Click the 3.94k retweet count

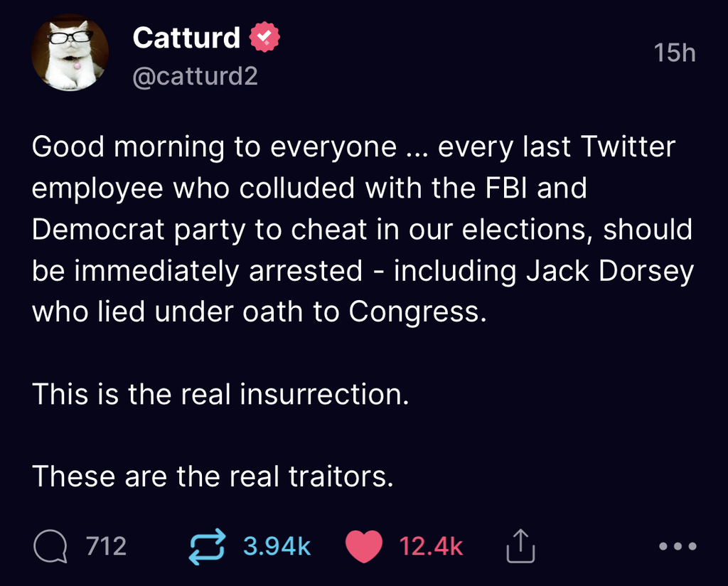[x=277, y=546]
